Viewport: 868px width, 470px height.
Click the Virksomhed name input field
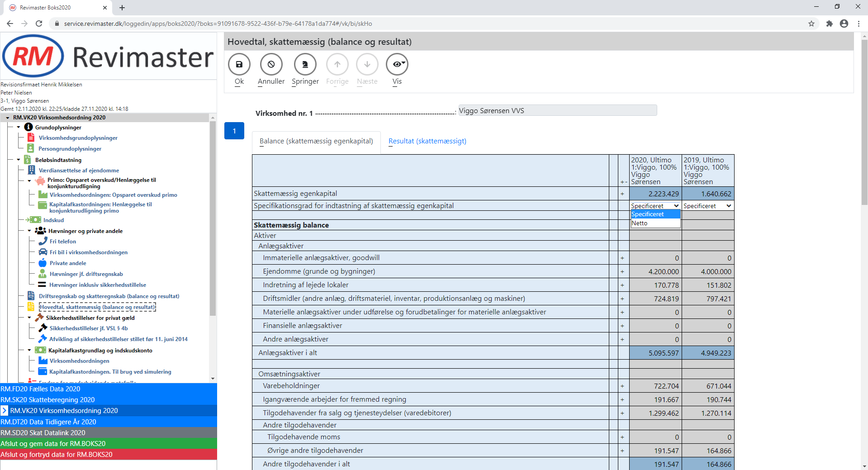[x=557, y=110]
